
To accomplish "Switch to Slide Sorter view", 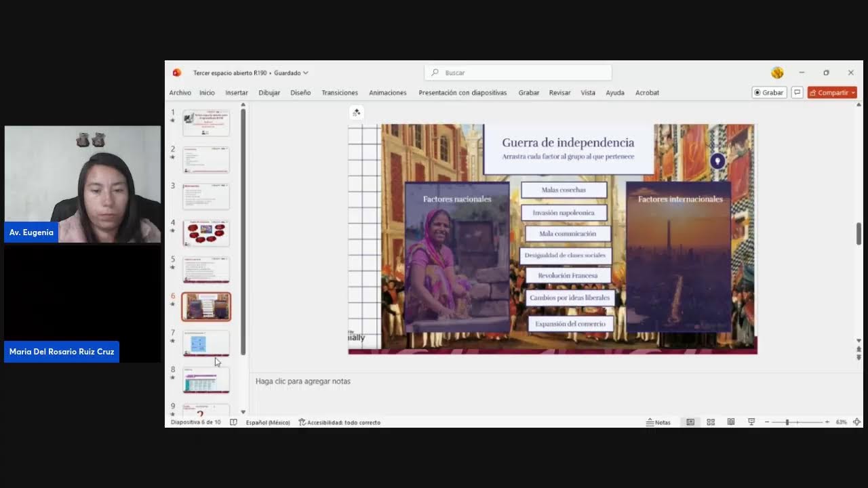I will coord(711,422).
